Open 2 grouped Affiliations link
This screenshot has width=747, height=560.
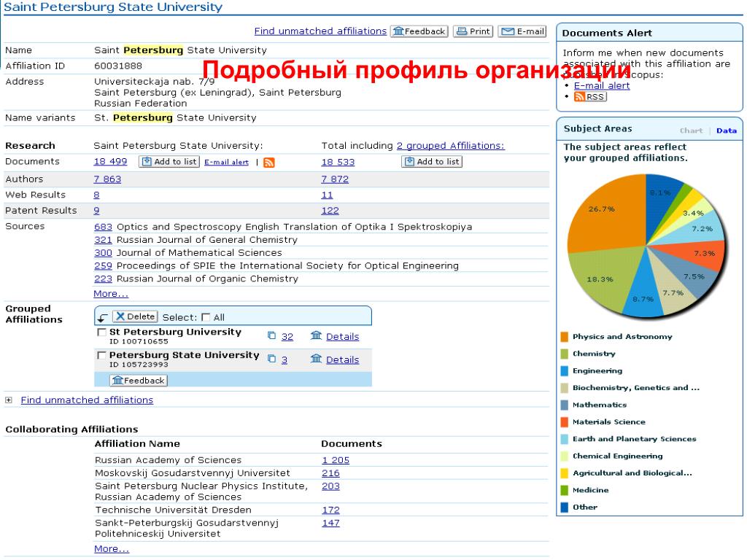[x=450, y=146]
